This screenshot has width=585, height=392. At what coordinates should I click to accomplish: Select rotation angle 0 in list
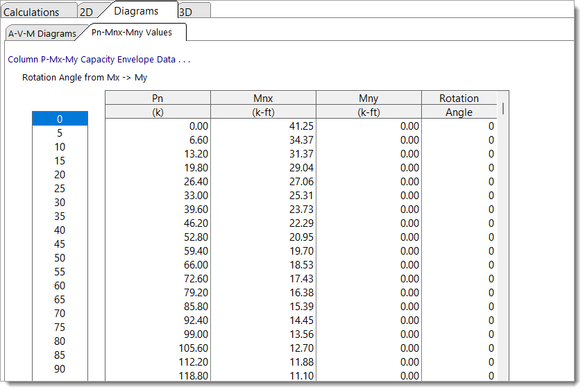(x=60, y=119)
